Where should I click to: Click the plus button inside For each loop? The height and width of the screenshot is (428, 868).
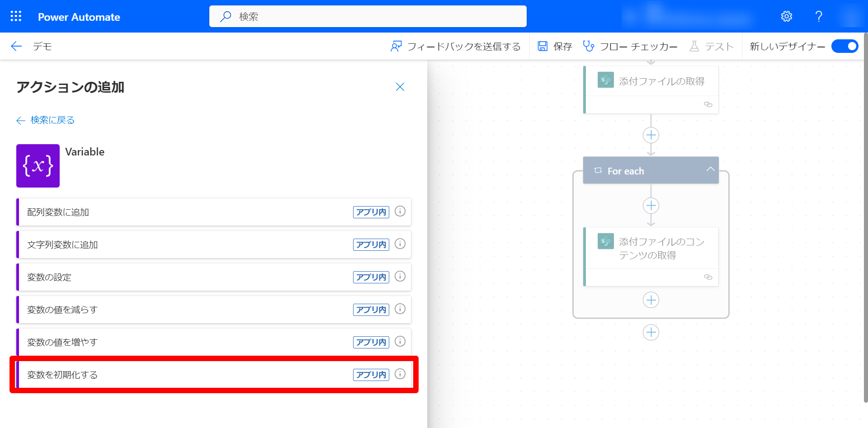pos(651,206)
